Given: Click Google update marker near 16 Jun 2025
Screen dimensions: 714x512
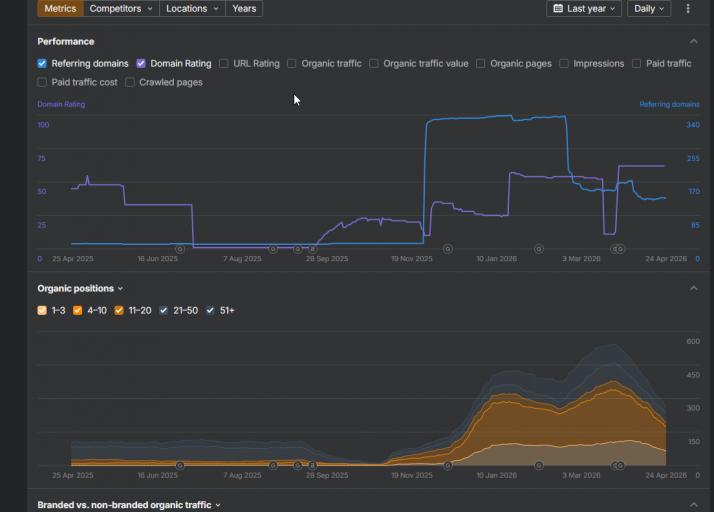Looking at the screenshot, I should click(x=180, y=249).
